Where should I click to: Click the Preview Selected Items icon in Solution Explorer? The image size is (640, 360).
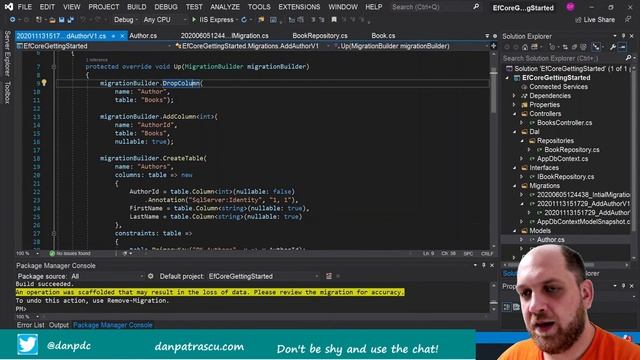[622, 47]
